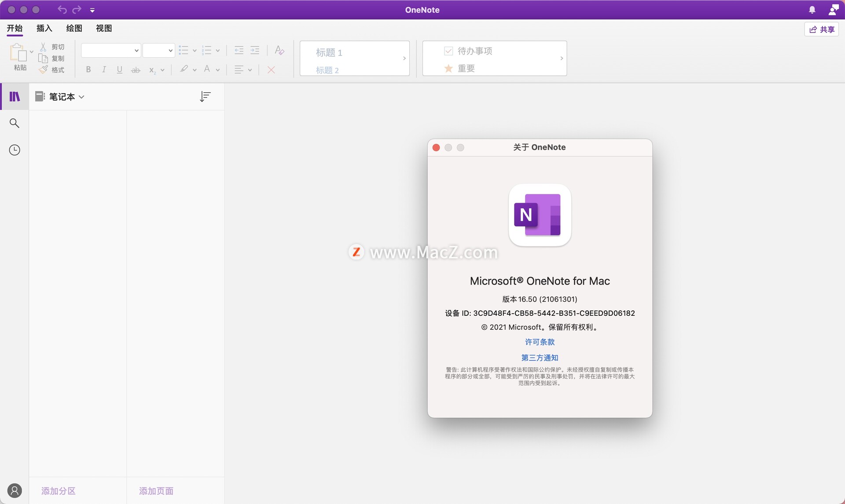Apply the 标题 1 style
The image size is (845, 504).
pos(329,53)
